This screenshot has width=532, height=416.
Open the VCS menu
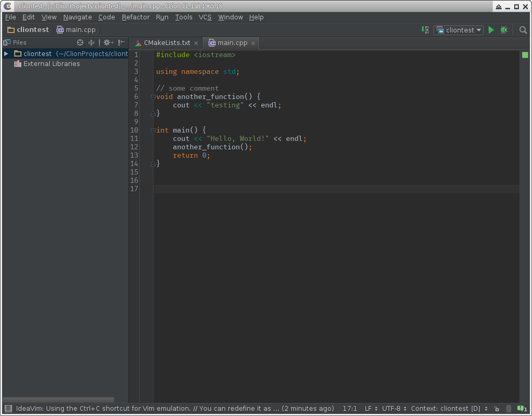click(205, 17)
